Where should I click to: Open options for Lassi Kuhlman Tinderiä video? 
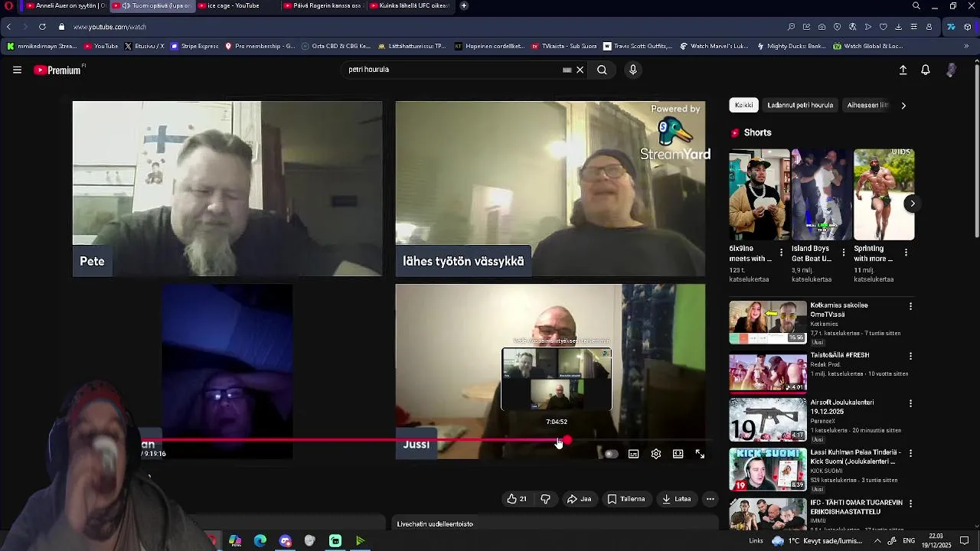tap(910, 453)
